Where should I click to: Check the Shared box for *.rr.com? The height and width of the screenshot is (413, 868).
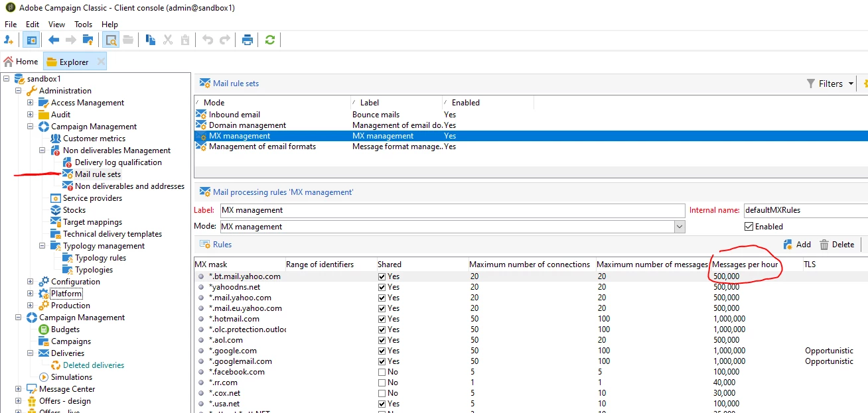tap(382, 383)
